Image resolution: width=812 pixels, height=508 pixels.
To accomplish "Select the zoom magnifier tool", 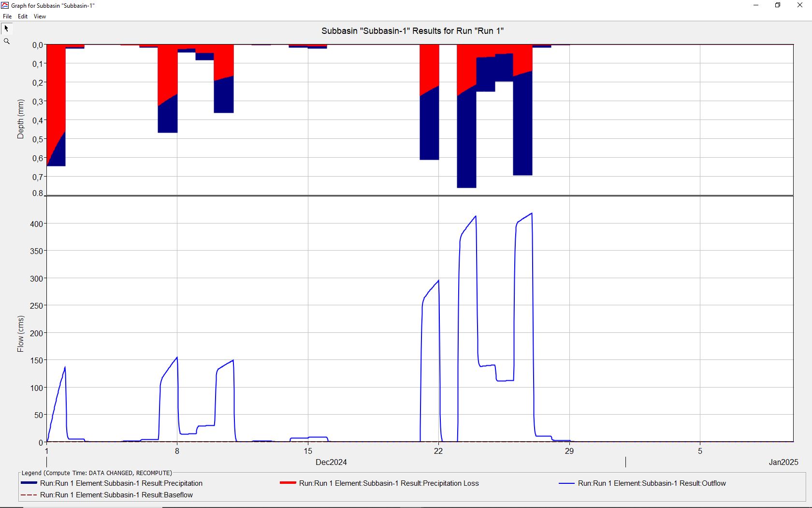I will 7,42.
